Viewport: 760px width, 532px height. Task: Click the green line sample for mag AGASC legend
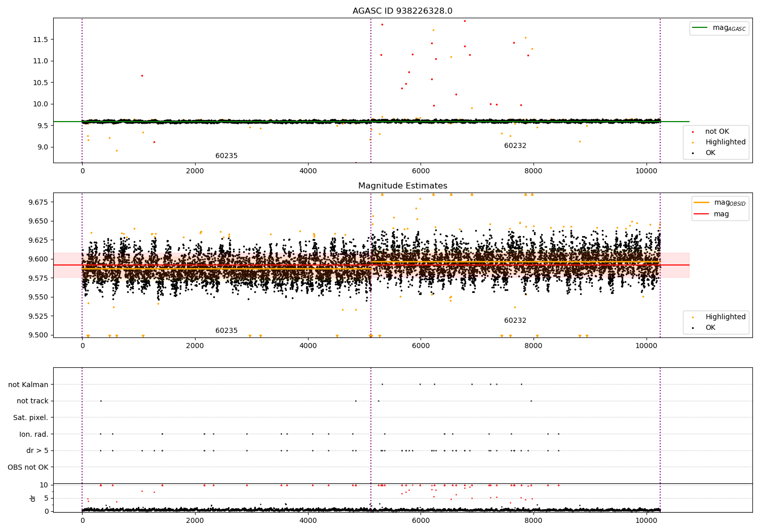pos(700,28)
